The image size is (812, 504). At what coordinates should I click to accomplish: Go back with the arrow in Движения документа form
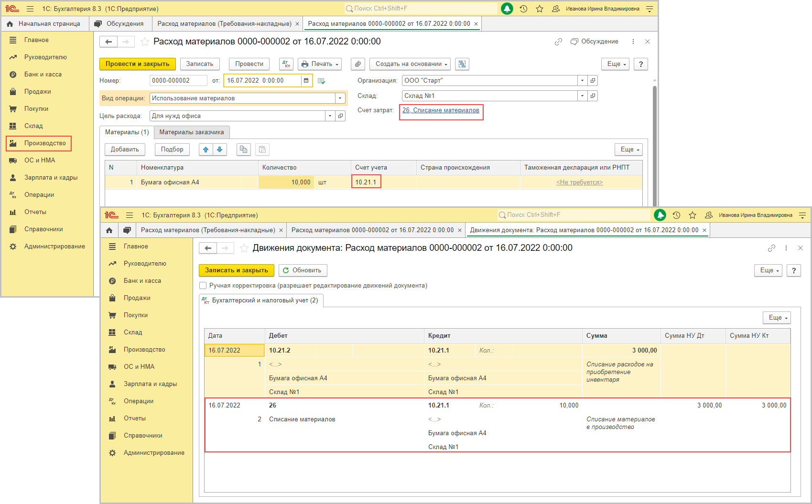click(x=208, y=248)
